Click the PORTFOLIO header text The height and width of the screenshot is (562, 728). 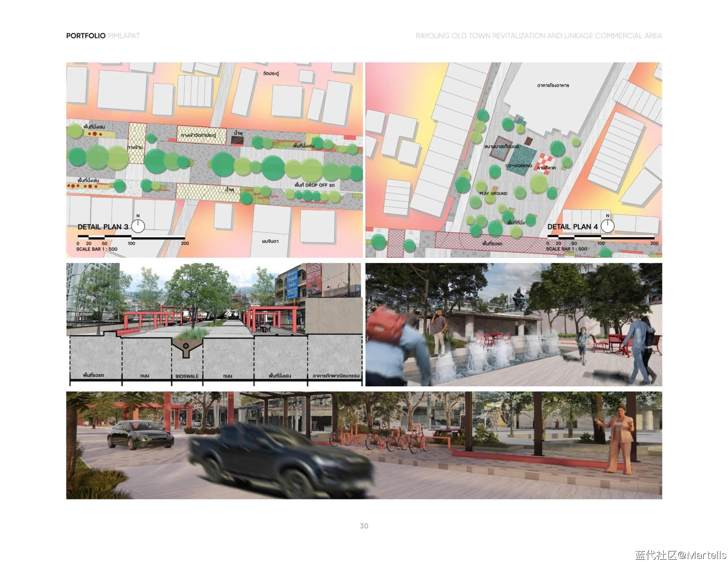pyautogui.click(x=85, y=36)
